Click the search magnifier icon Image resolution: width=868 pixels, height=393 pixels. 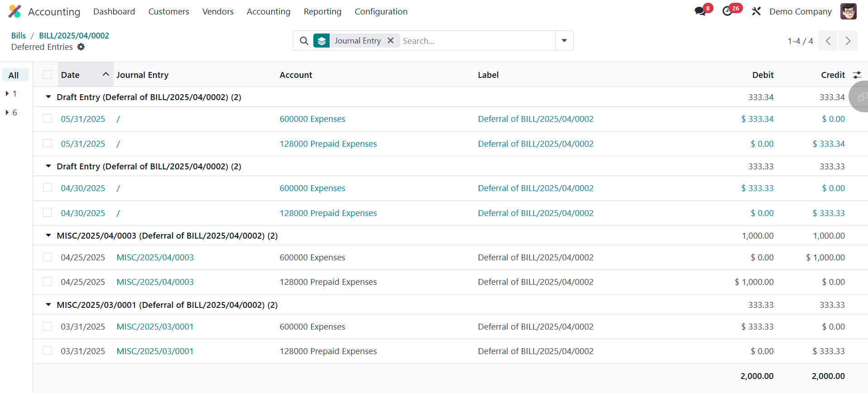coord(304,41)
